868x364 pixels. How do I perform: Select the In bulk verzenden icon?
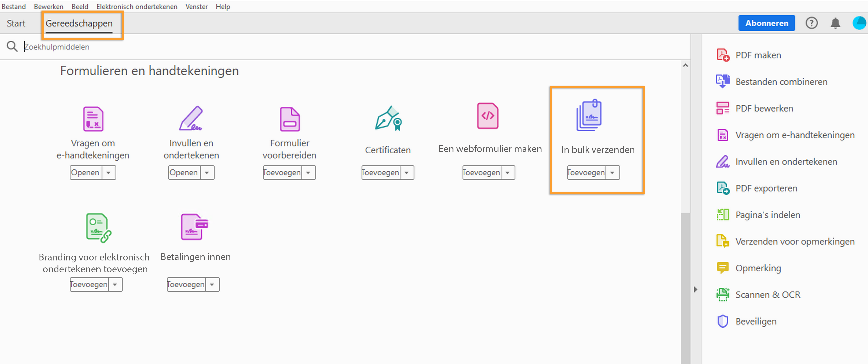click(x=589, y=115)
